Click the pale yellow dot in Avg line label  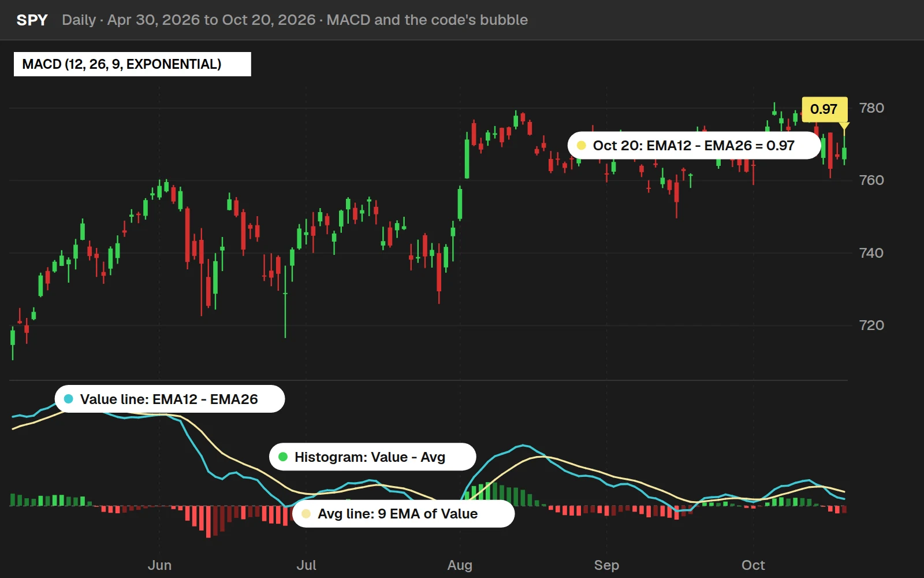coord(306,513)
